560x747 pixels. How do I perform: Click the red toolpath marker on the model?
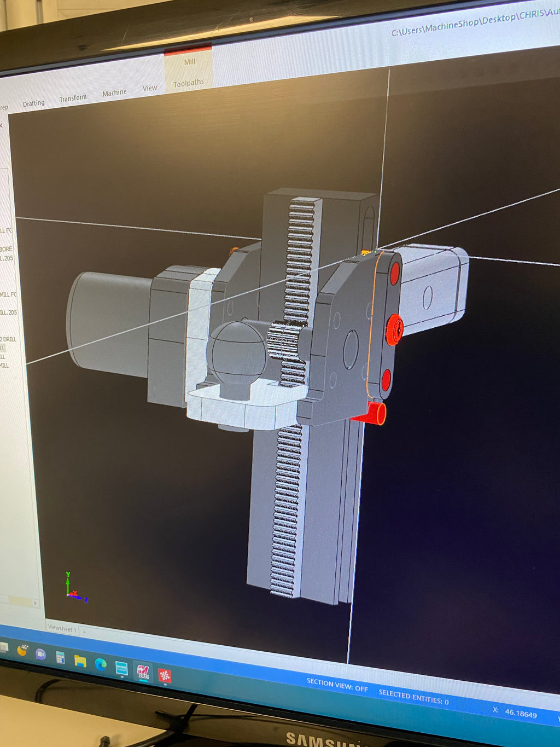(395, 328)
